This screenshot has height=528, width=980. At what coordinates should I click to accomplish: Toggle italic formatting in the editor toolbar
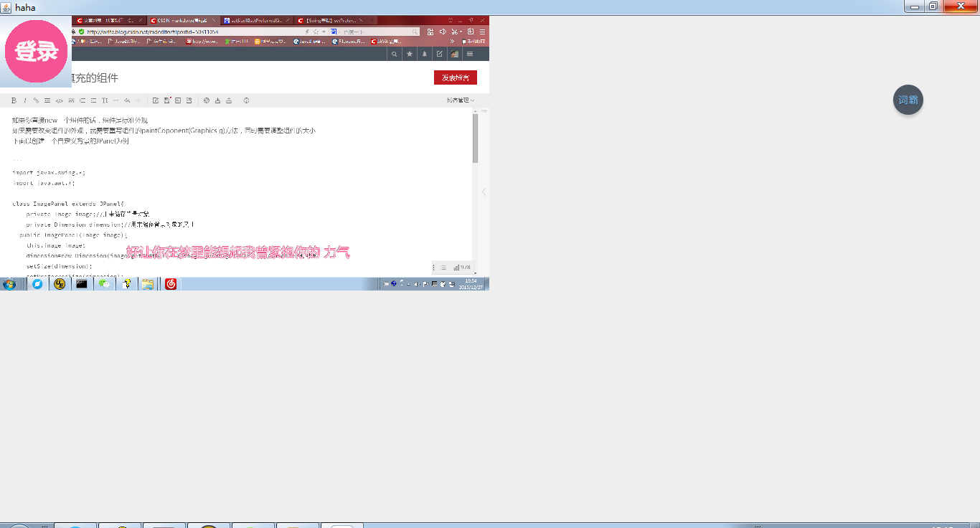point(25,100)
